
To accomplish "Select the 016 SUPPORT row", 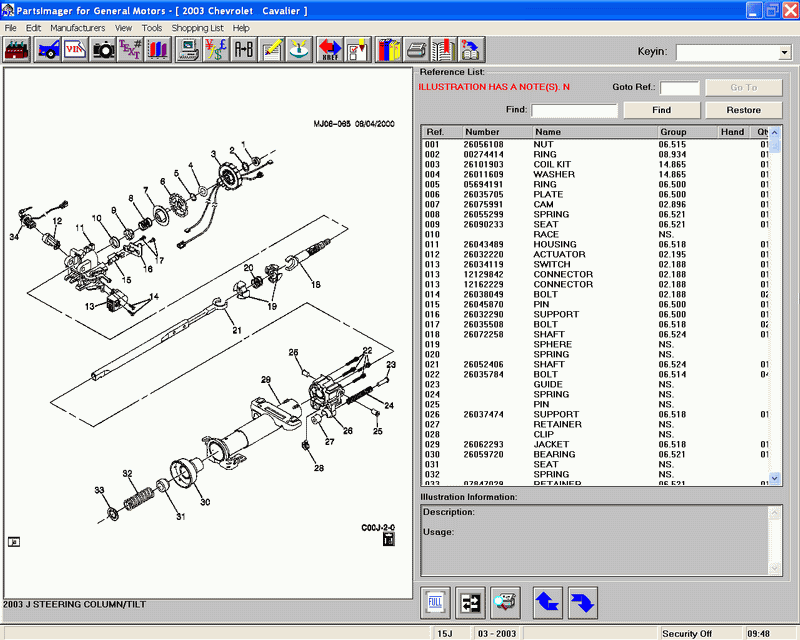I will (x=595, y=314).
